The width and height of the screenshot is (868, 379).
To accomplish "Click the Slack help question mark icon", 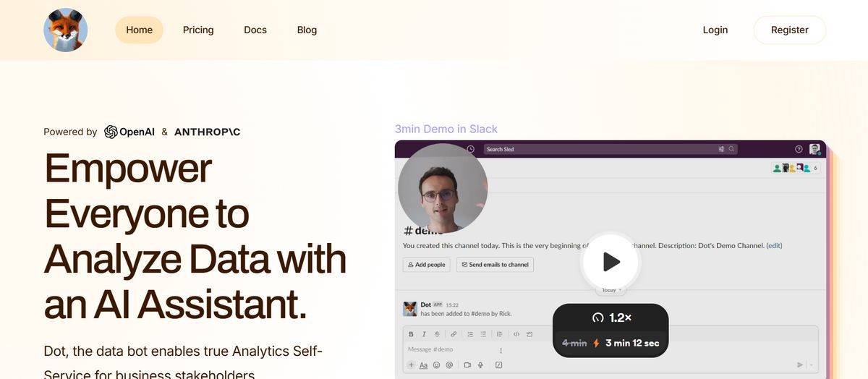I will tap(799, 149).
